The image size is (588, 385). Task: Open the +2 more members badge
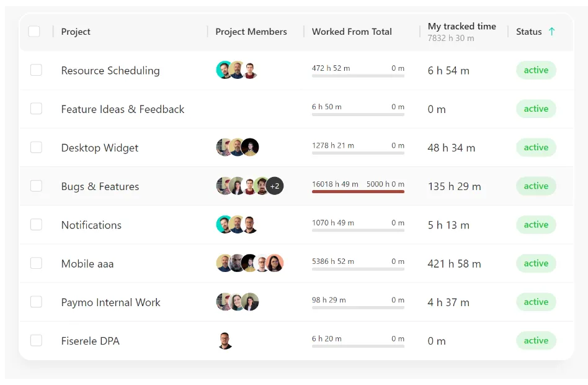275,186
